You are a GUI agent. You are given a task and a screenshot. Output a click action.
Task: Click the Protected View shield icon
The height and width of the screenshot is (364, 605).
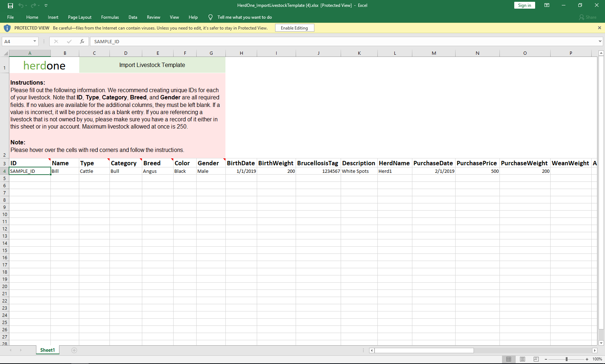coord(7,28)
